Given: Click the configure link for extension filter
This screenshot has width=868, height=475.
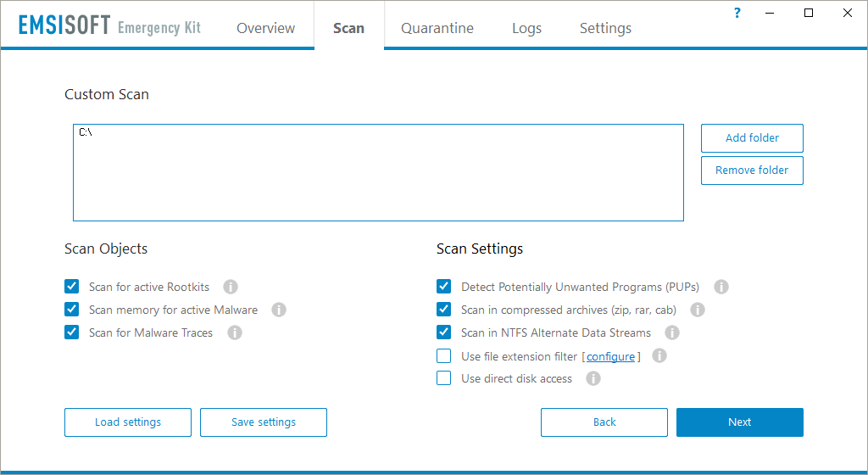Looking at the screenshot, I should [x=610, y=356].
